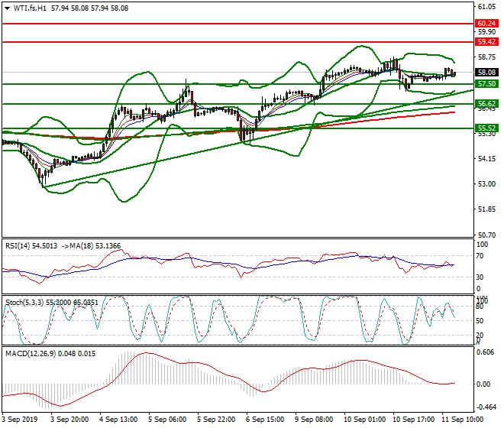Select the 56.62 green support price label
The height and width of the screenshot is (428, 504).
(x=486, y=104)
